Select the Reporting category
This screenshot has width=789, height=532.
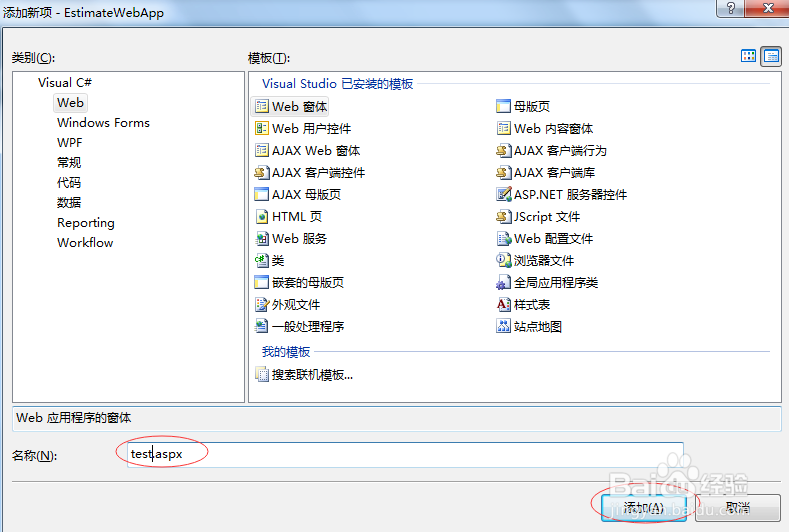(86, 222)
